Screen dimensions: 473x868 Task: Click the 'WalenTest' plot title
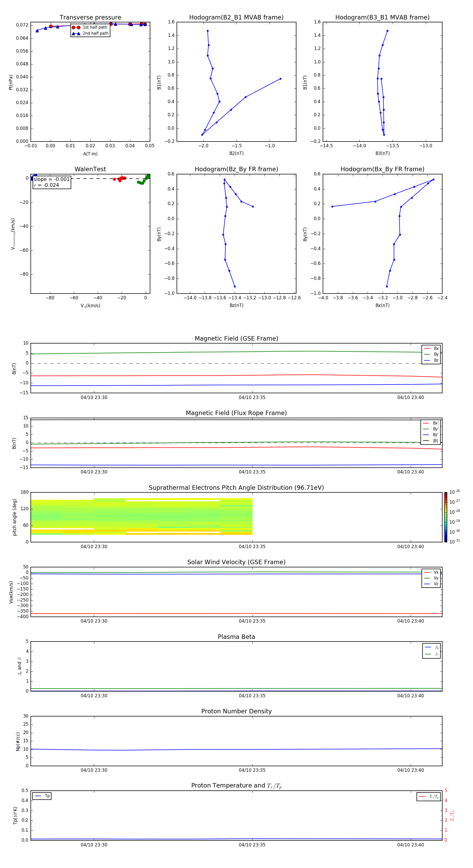[x=90, y=169]
